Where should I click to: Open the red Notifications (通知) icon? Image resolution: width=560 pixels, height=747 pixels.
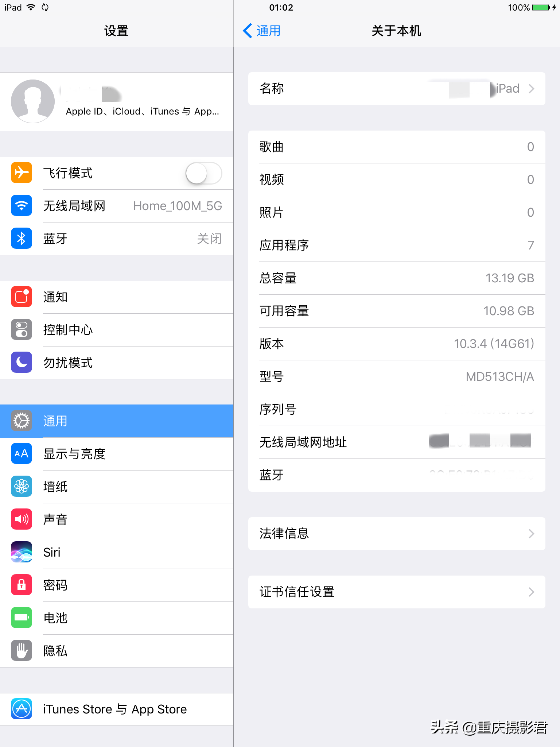(22, 297)
